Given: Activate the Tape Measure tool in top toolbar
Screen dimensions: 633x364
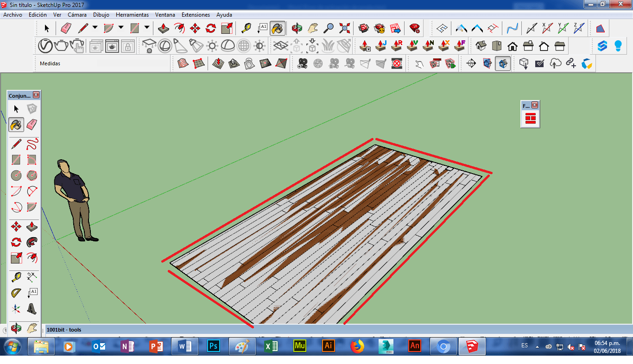Looking at the screenshot, I should tap(247, 28).
